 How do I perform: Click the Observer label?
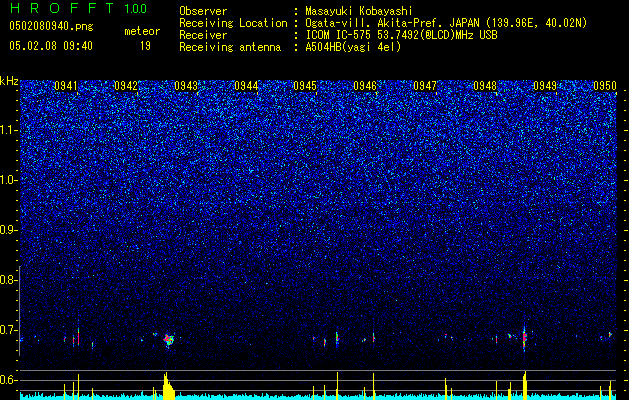coord(203,11)
